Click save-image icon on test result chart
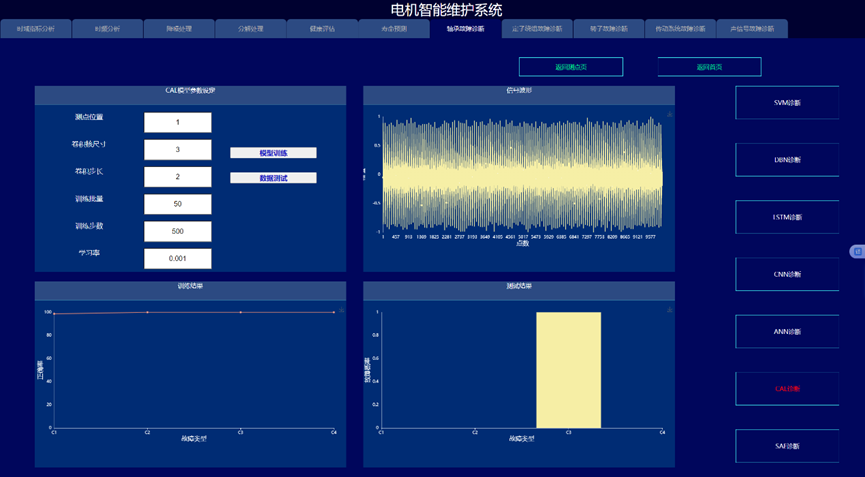865x477 pixels. (x=669, y=311)
